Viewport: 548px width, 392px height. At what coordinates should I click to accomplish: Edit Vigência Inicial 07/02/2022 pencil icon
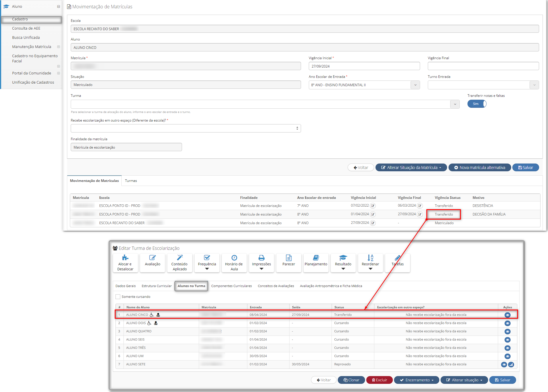pos(373,206)
